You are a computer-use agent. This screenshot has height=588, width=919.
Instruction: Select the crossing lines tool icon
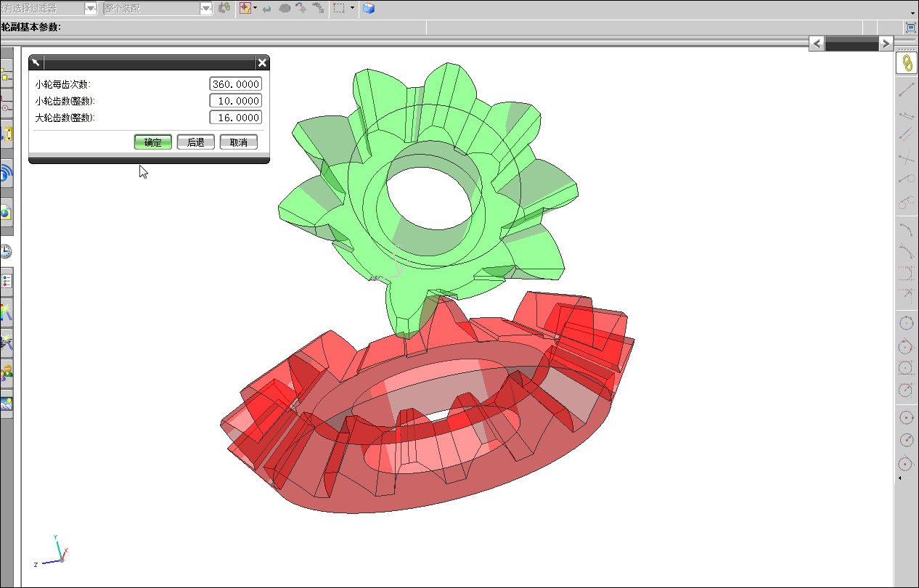click(x=906, y=157)
